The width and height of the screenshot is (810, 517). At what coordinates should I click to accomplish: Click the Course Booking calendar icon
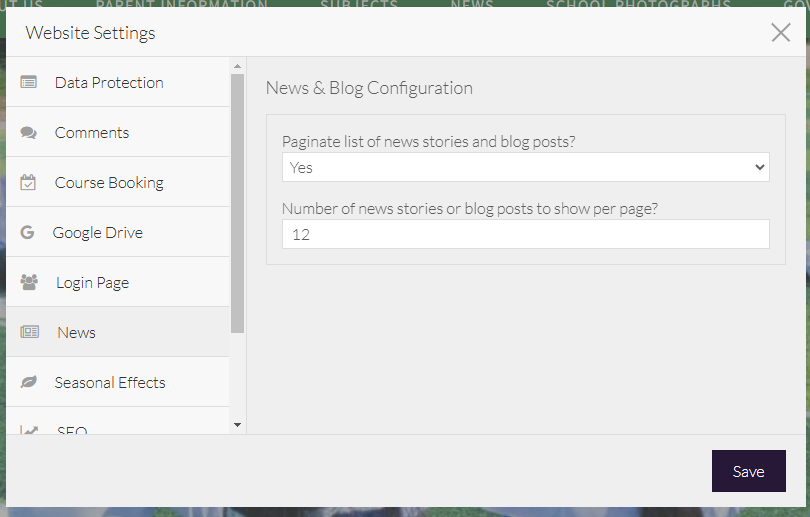(x=29, y=182)
